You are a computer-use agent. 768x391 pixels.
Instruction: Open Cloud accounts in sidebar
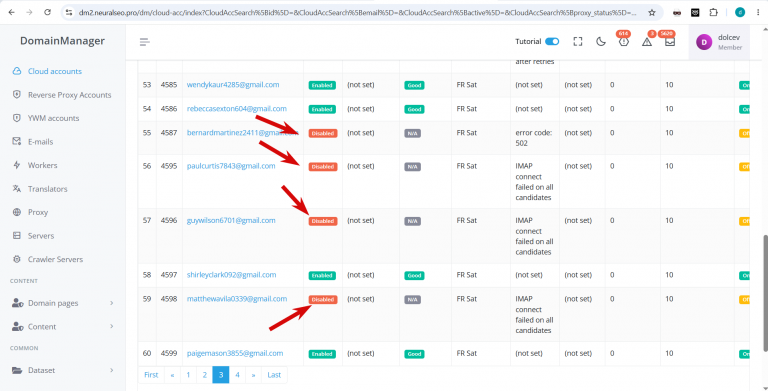click(55, 71)
